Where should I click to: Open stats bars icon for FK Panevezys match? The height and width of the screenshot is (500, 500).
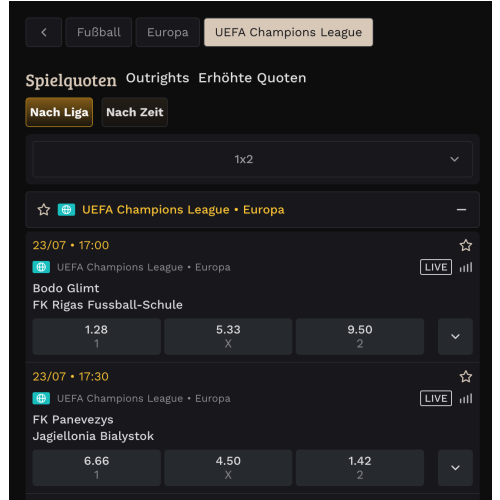click(x=466, y=399)
